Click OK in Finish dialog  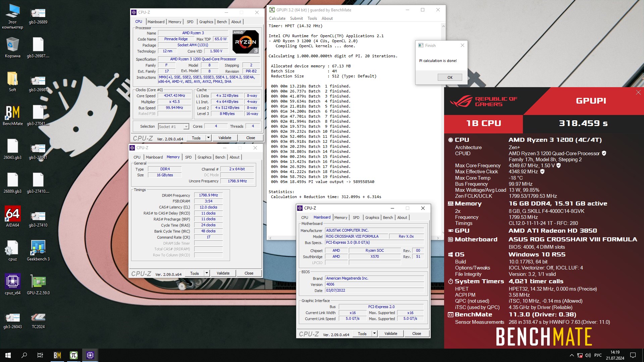450,77
